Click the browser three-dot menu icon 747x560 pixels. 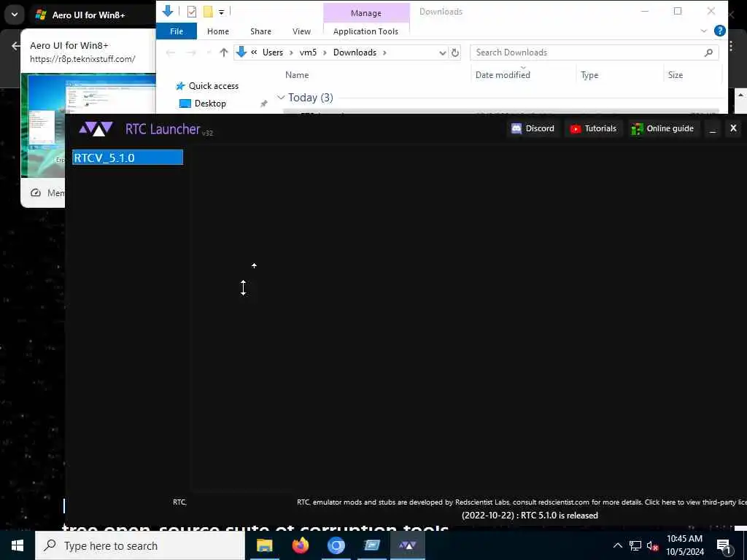pyautogui.click(x=731, y=46)
